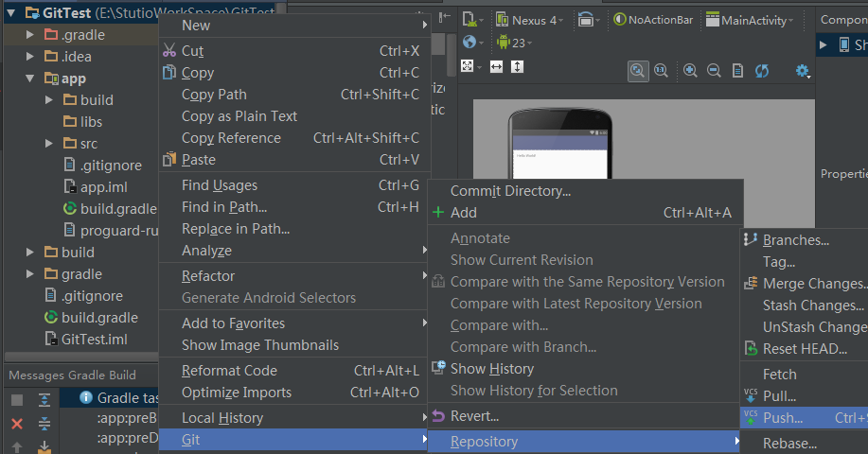This screenshot has height=454, width=868.
Task: Zoom out of the layout preview
Action: [714, 70]
